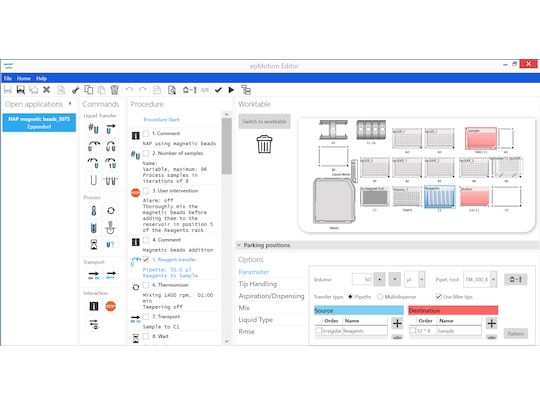Click the print preview document-magnifier toolbar icon

(172, 90)
